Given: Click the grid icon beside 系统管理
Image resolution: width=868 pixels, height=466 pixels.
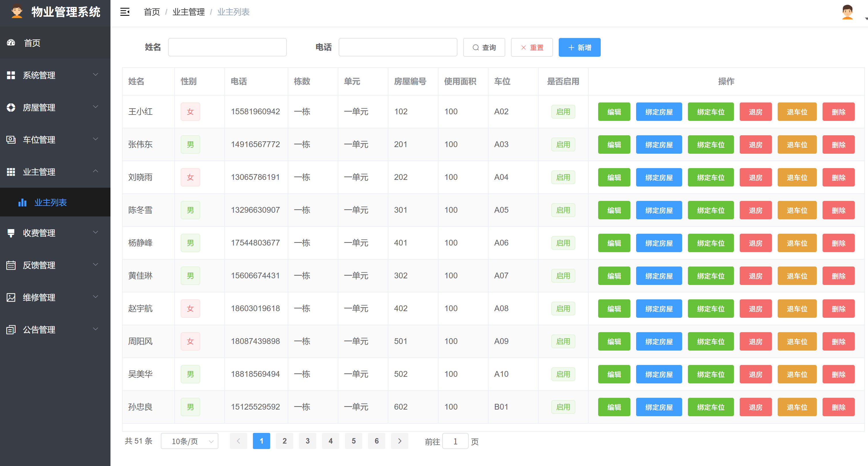Looking at the screenshot, I should (x=11, y=75).
